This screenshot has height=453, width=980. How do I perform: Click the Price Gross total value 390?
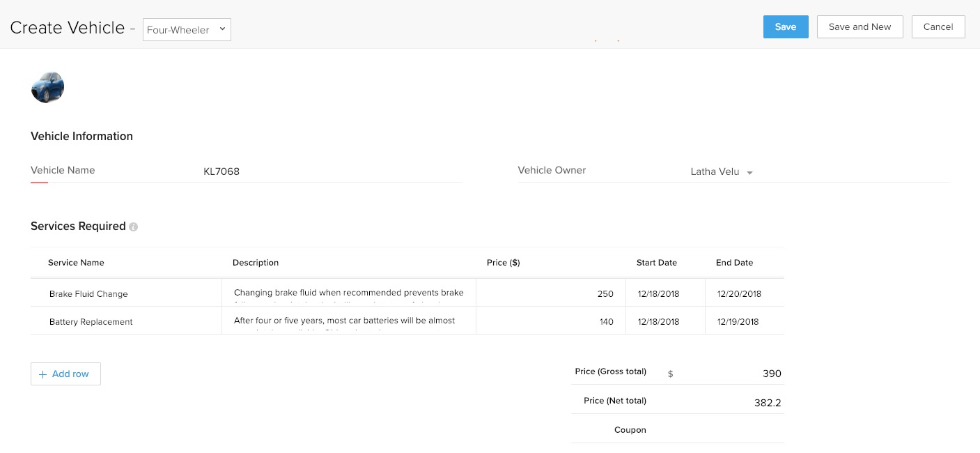771,374
